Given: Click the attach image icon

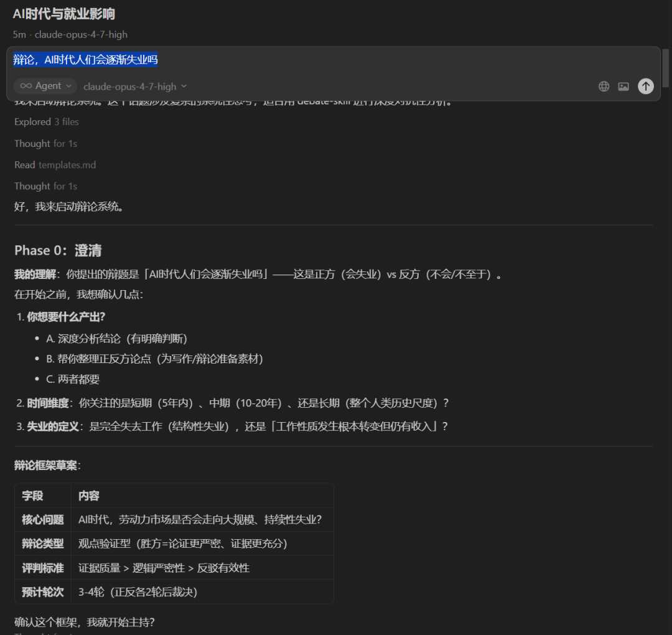Looking at the screenshot, I should click(x=623, y=86).
